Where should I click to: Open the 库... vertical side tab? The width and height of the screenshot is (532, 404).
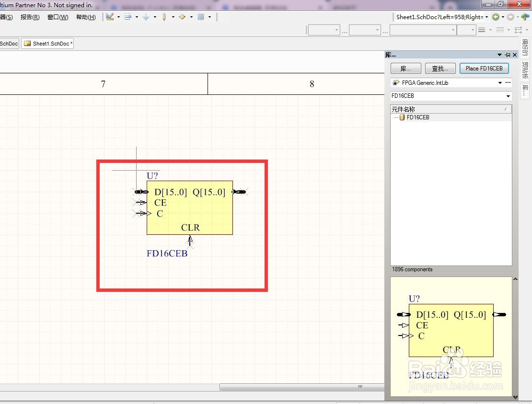[525, 91]
